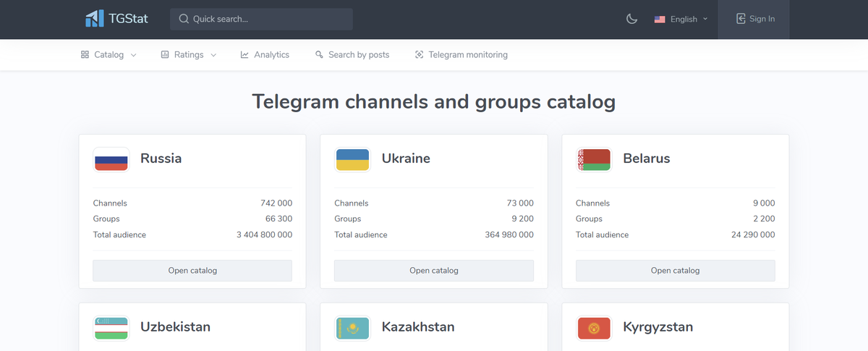
Task: Click the Channels label in Ukraine card
Action: pos(352,203)
